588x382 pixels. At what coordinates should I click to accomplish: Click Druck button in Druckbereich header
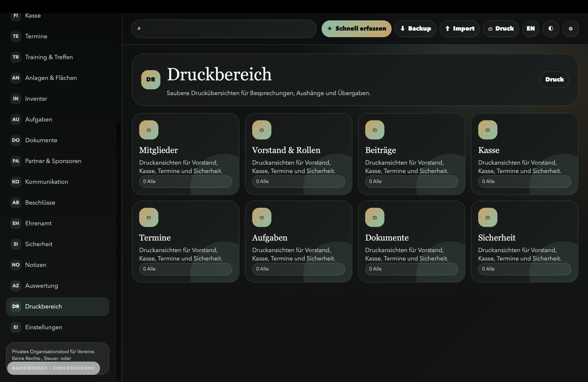point(555,80)
